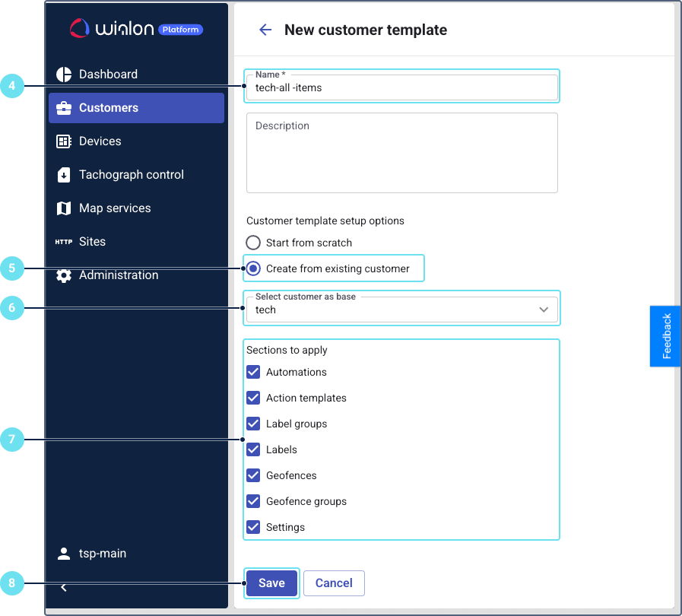
Task: Click the Tachograph control icon
Action: pyautogui.click(x=64, y=175)
